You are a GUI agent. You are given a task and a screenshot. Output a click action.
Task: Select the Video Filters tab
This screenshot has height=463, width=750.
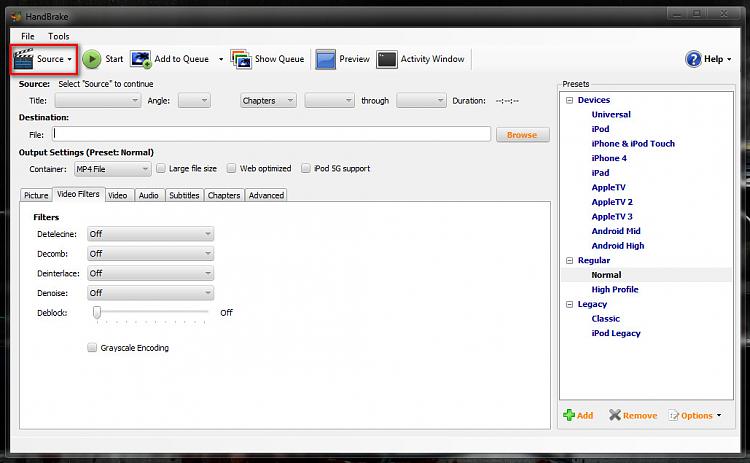tap(78, 194)
